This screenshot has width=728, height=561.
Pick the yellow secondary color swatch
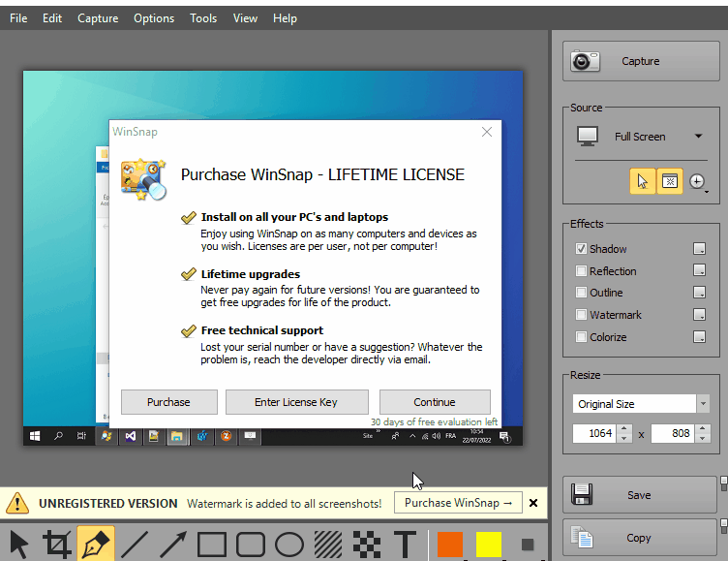[x=489, y=544]
